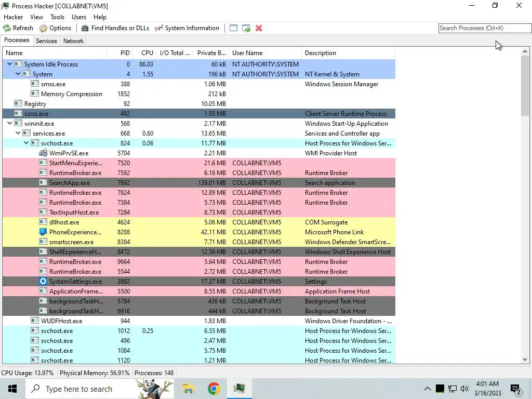Click the scrollbar down arrow
The height and width of the screenshot is (399, 532).
(x=525, y=360)
